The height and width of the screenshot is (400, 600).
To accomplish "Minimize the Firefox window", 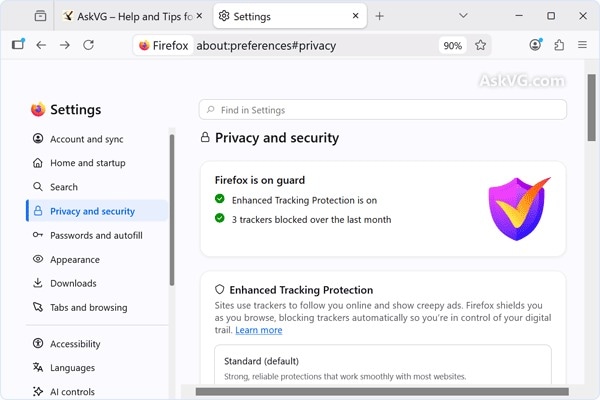I will 519,16.
